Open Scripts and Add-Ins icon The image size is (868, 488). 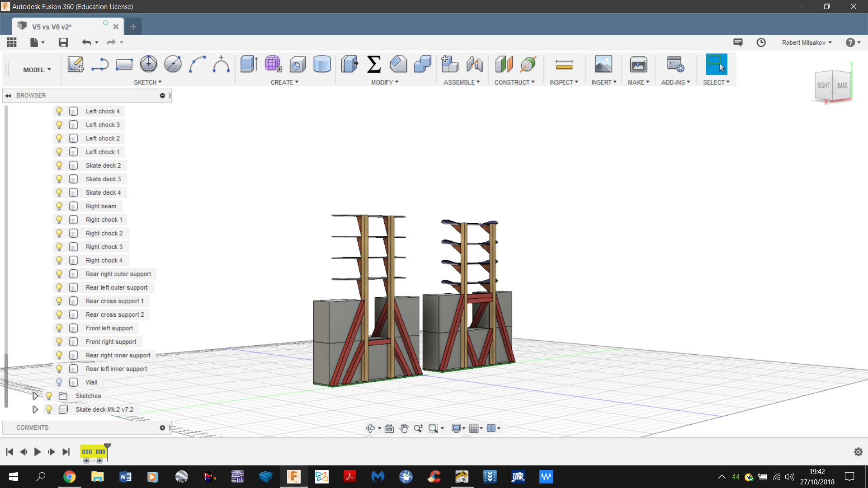675,64
